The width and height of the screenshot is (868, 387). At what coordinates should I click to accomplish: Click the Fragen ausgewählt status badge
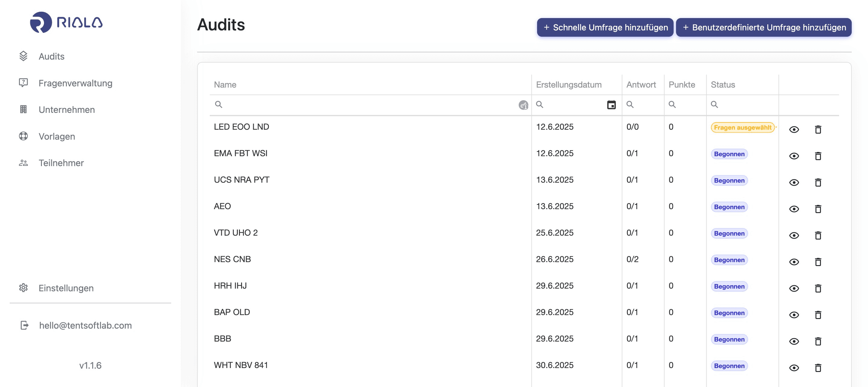click(742, 128)
